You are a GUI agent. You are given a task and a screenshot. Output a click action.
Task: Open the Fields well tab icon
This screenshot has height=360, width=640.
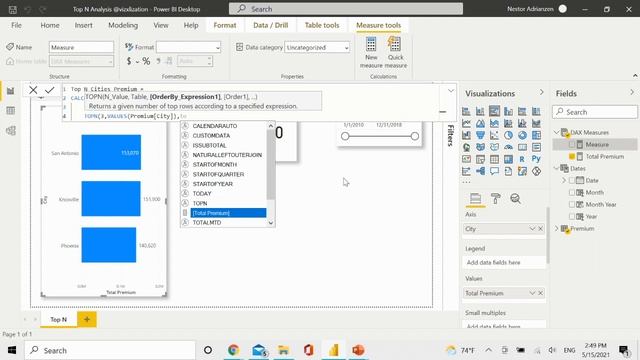pyautogui.click(x=476, y=198)
